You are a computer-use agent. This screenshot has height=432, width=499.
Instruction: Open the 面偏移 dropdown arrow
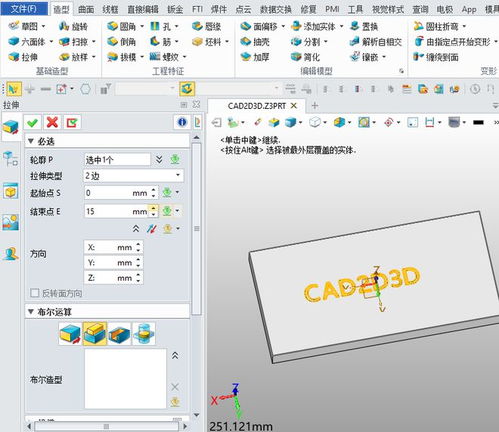click(283, 26)
